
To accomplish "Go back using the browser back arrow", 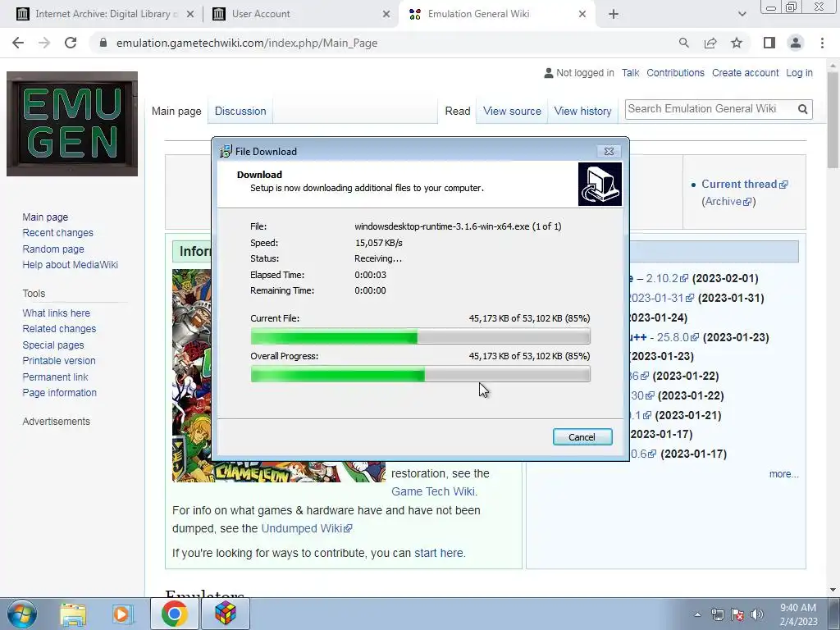I will click(18, 43).
